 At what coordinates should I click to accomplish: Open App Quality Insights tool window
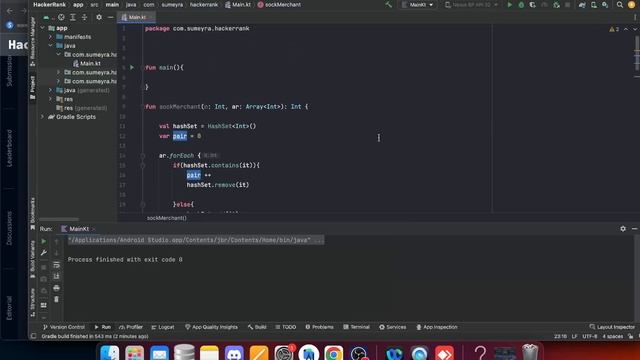pyautogui.click(x=211, y=327)
